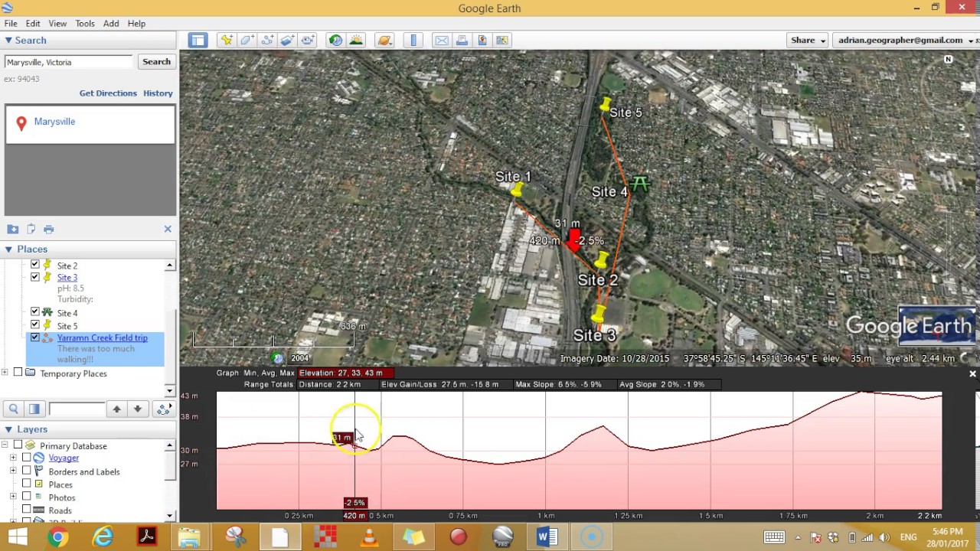Save image toolbar icon
This screenshot has height=551, width=980.
point(482,41)
